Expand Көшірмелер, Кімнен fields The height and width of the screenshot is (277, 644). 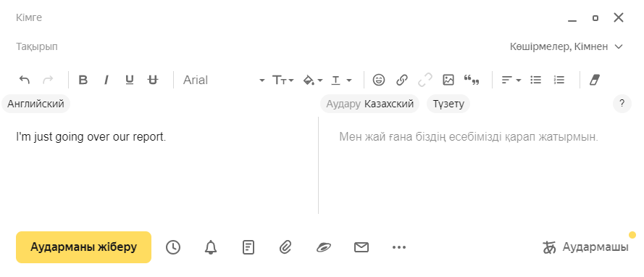coord(566,46)
